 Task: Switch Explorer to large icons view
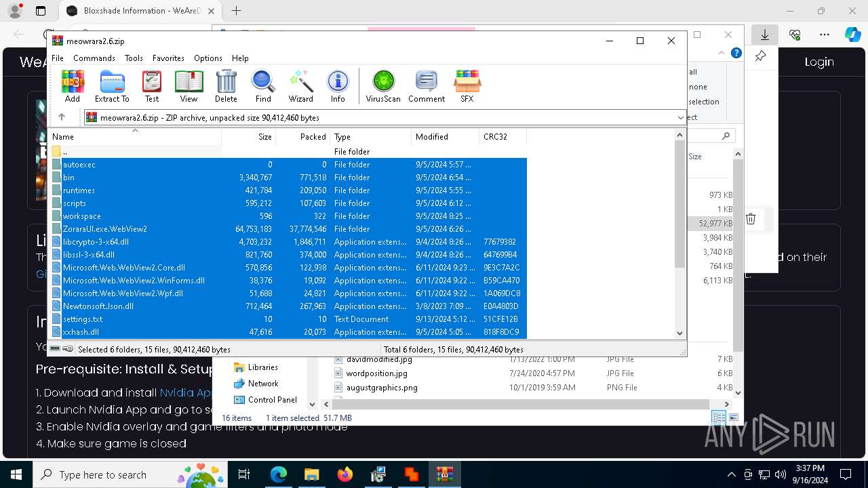click(733, 418)
